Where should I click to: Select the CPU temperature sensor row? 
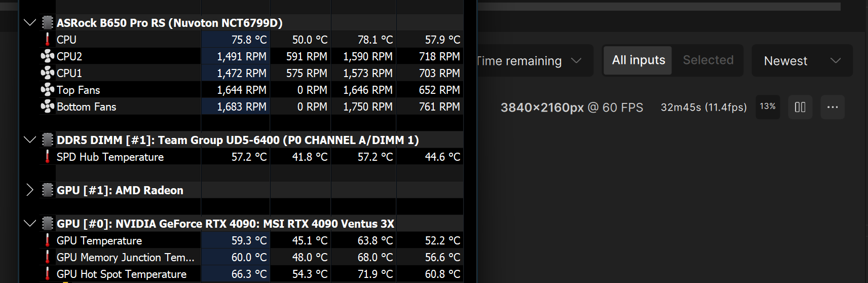251,40
